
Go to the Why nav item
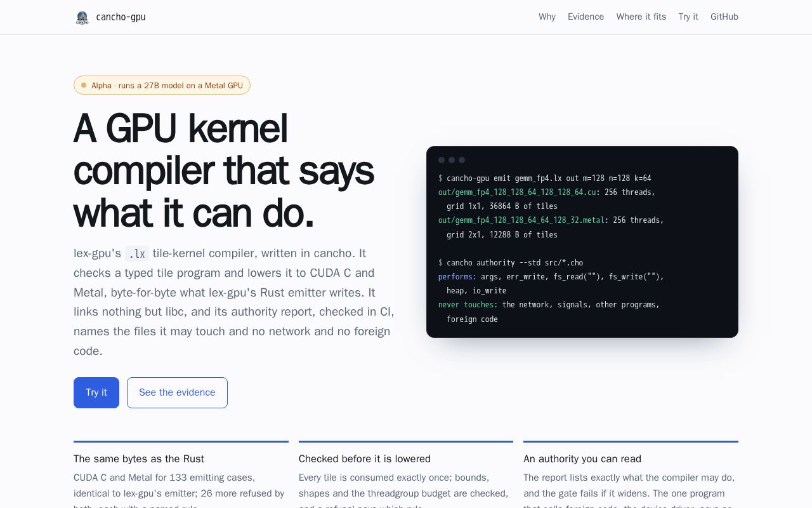point(547,17)
